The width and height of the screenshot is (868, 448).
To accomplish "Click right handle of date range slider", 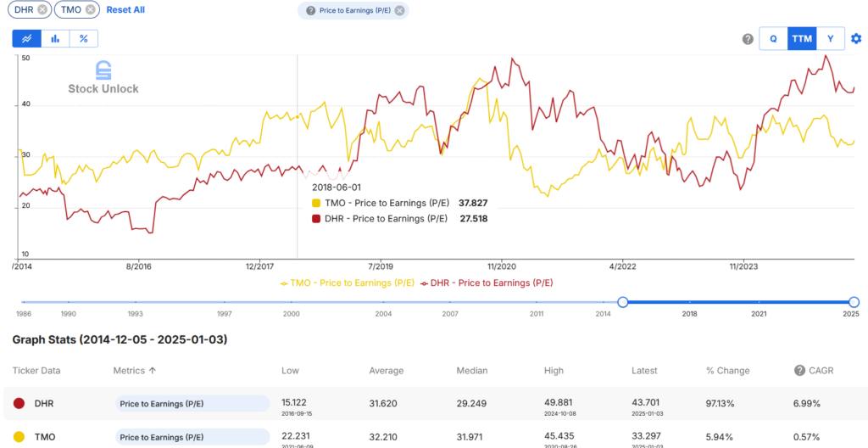I will pyautogui.click(x=854, y=302).
